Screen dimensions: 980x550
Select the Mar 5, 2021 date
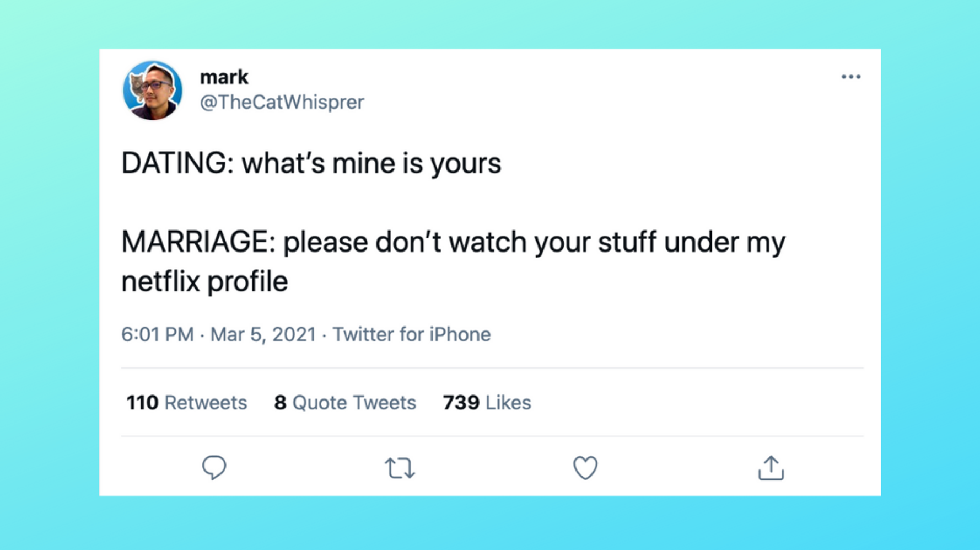click(x=263, y=334)
